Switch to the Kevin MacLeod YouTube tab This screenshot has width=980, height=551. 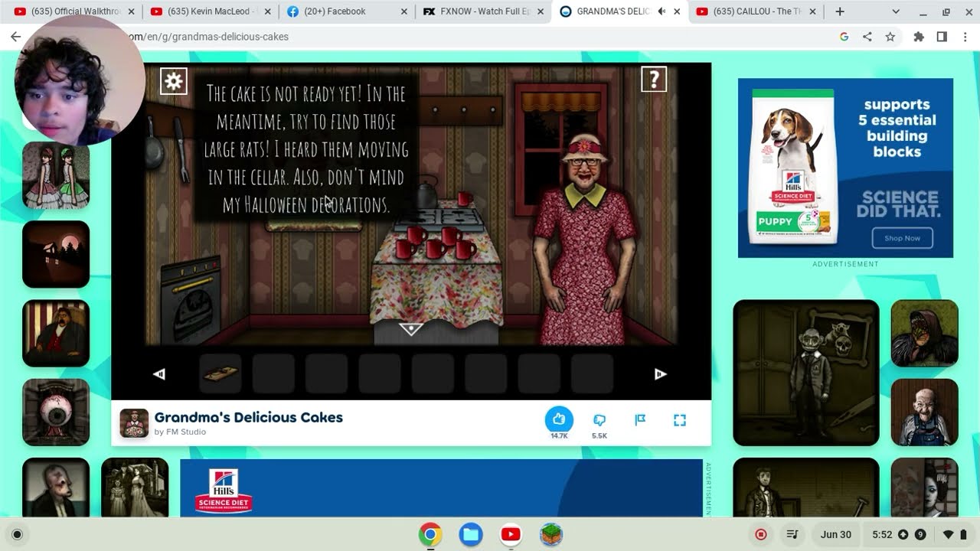(210, 11)
